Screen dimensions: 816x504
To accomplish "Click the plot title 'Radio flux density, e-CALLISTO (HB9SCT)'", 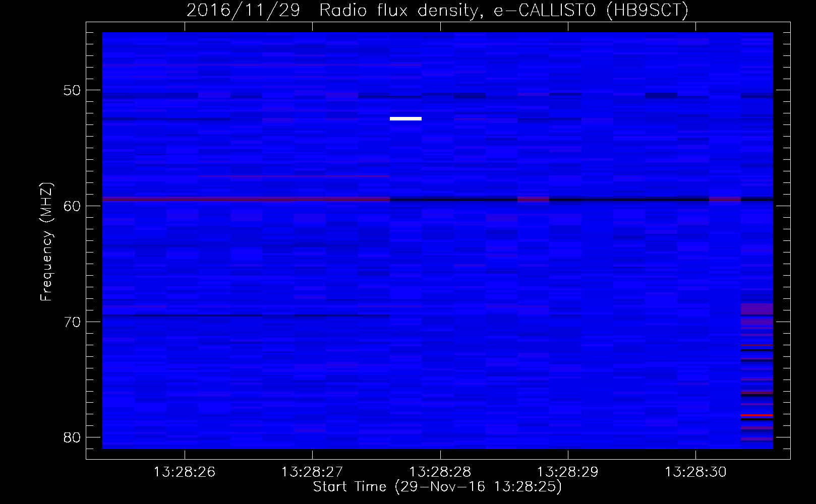I will [x=504, y=10].
